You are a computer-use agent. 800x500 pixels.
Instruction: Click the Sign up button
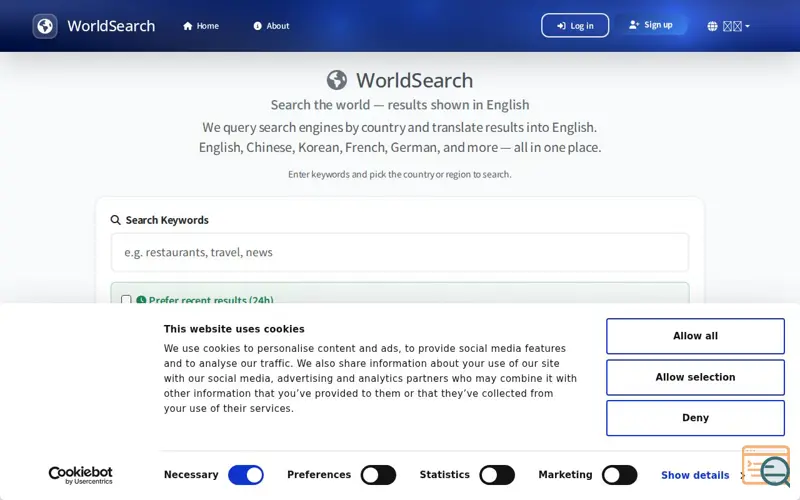(x=651, y=25)
